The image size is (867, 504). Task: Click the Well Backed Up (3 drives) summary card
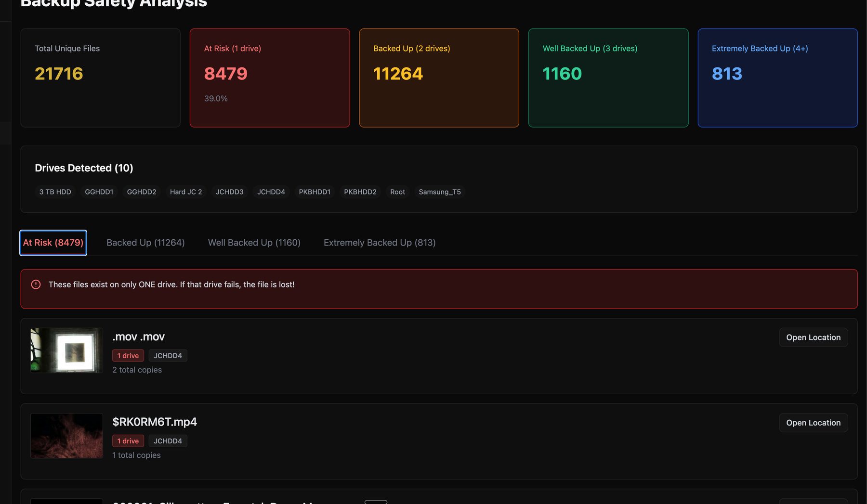pyautogui.click(x=608, y=78)
